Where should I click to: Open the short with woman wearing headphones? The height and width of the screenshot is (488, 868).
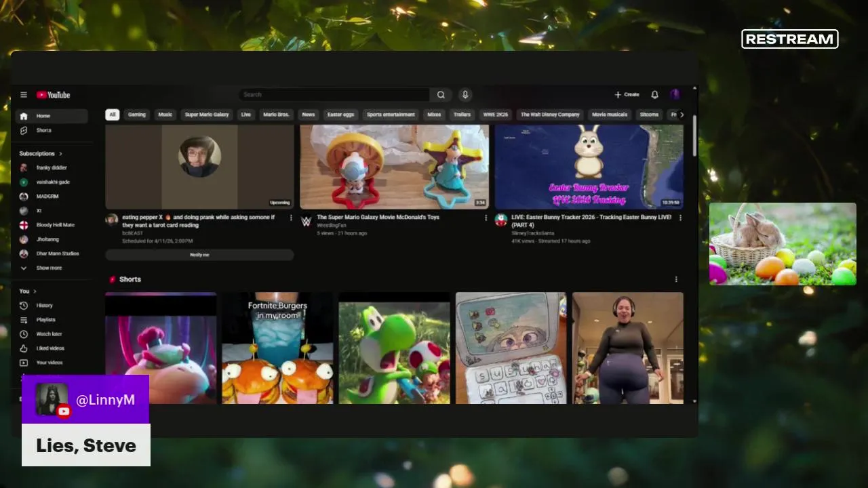point(628,348)
